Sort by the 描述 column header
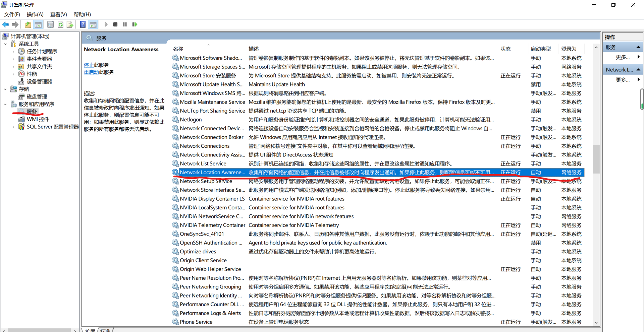Image resolution: width=644 pixels, height=332 pixels. tap(254, 49)
